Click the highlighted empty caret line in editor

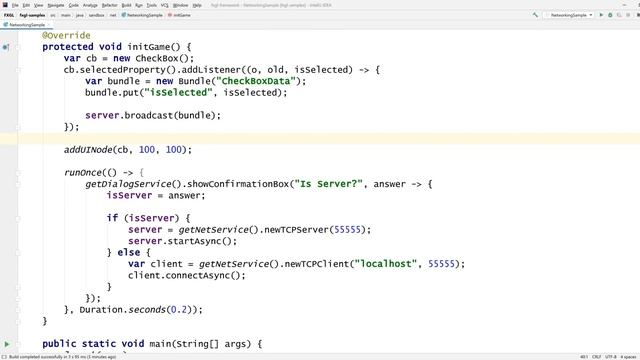[x=320, y=138]
